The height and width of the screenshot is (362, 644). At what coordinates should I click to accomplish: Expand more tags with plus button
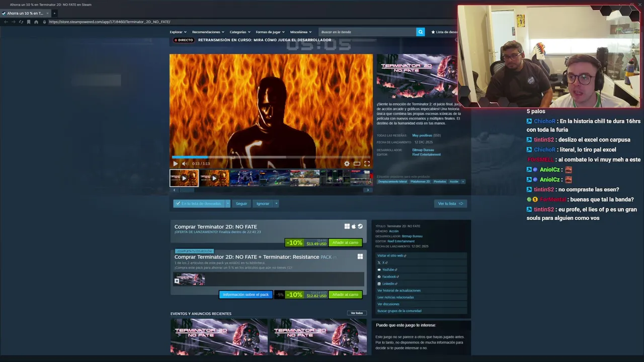tap(463, 182)
